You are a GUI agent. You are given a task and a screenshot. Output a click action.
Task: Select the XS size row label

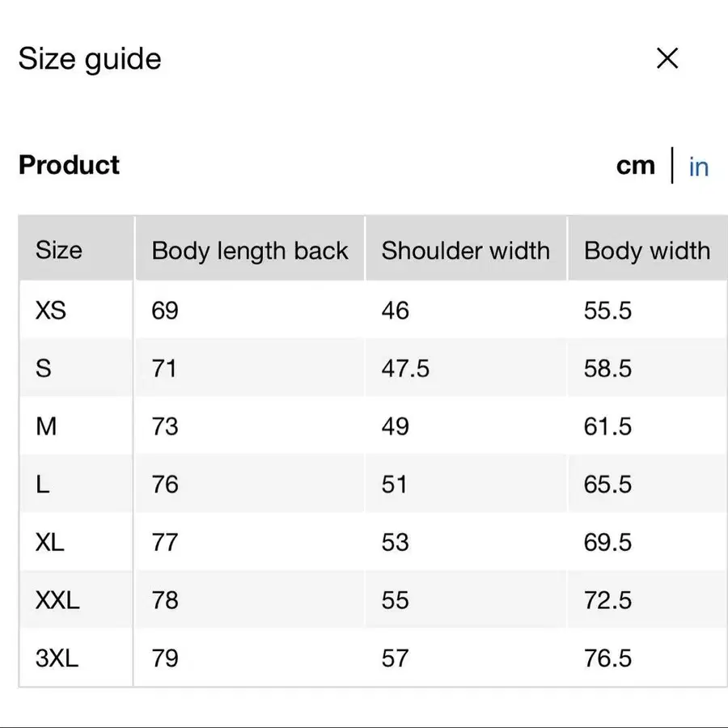(x=51, y=311)
